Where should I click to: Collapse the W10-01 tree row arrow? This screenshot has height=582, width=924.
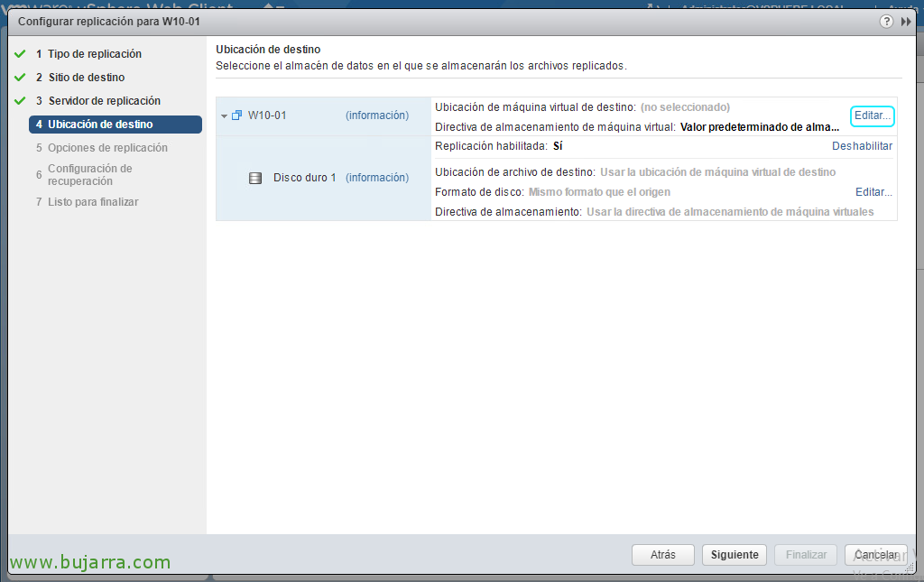pyautogui.click(x=224, y=115)
